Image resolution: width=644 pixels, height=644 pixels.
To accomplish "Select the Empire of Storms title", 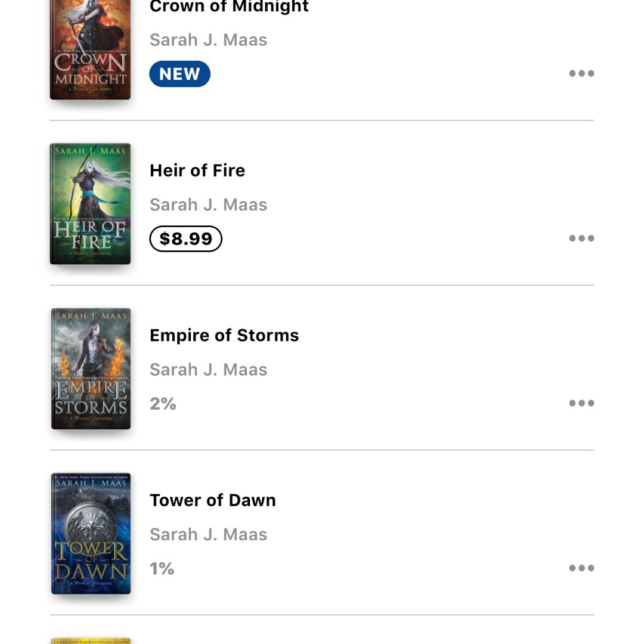I will [x=224, y=335].
